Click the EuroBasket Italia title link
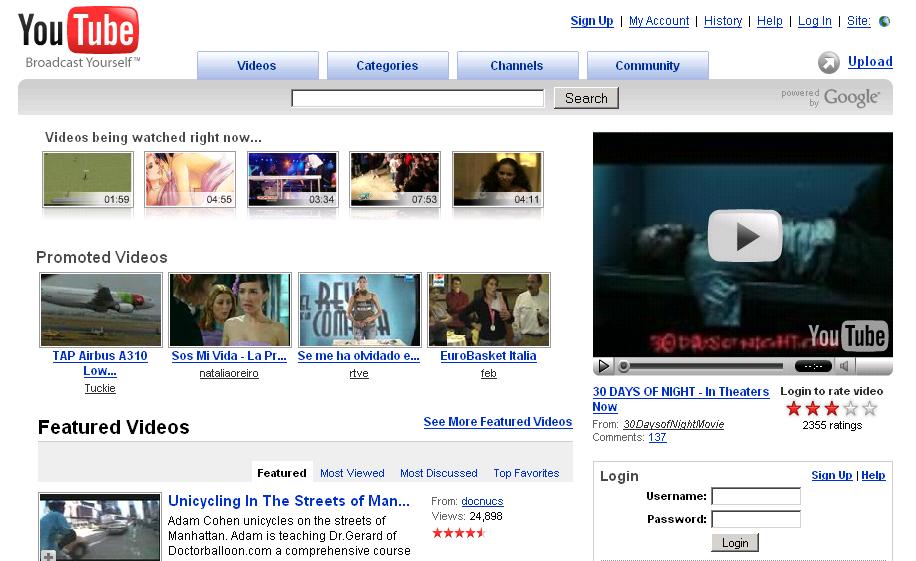 pos(488,355)
